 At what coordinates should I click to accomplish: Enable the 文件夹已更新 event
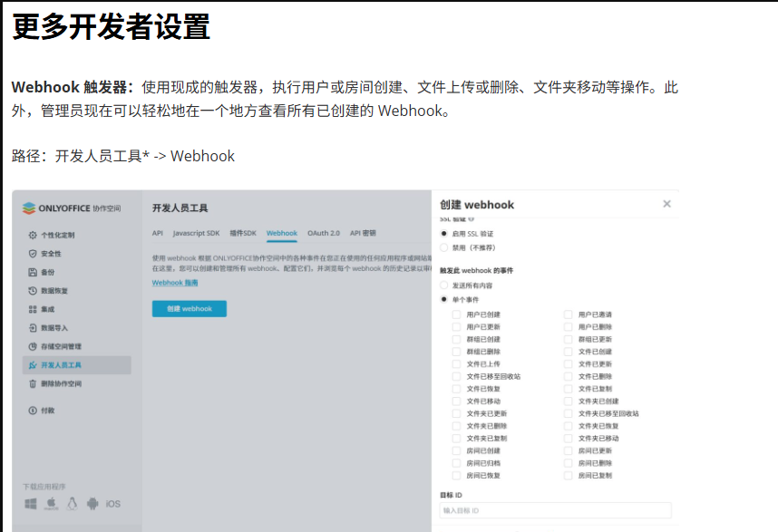456,413
